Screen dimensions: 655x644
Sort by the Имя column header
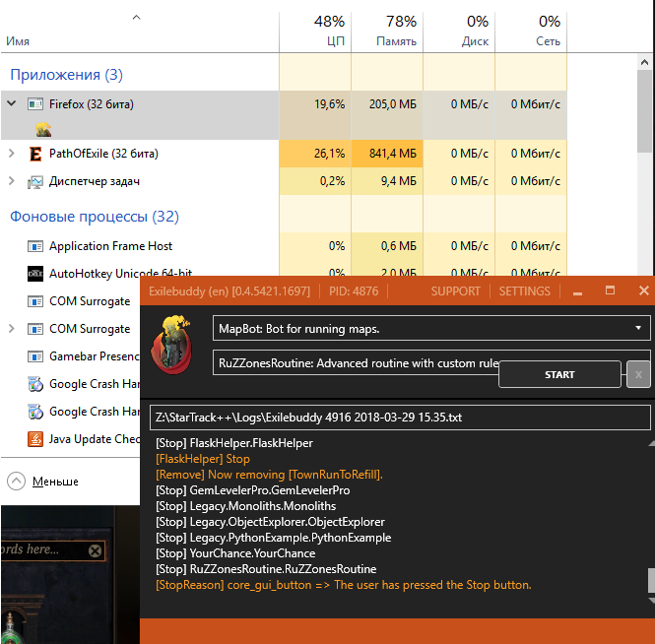[x=18, y=41]
